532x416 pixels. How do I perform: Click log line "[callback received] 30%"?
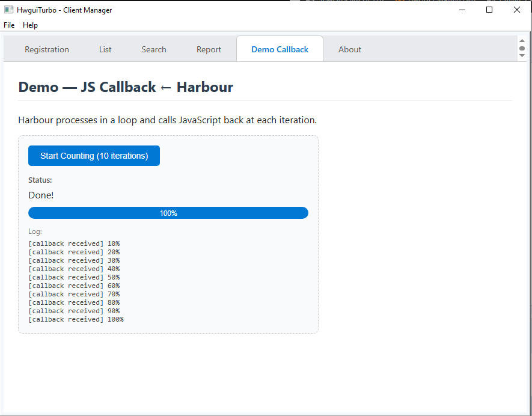[x=74, y=260]
